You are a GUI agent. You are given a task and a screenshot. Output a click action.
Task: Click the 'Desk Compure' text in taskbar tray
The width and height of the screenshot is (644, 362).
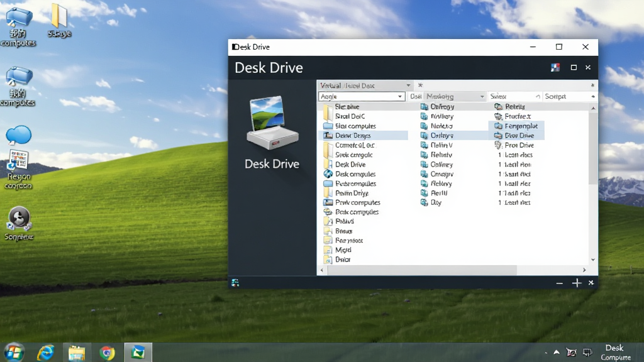[615, 353]
